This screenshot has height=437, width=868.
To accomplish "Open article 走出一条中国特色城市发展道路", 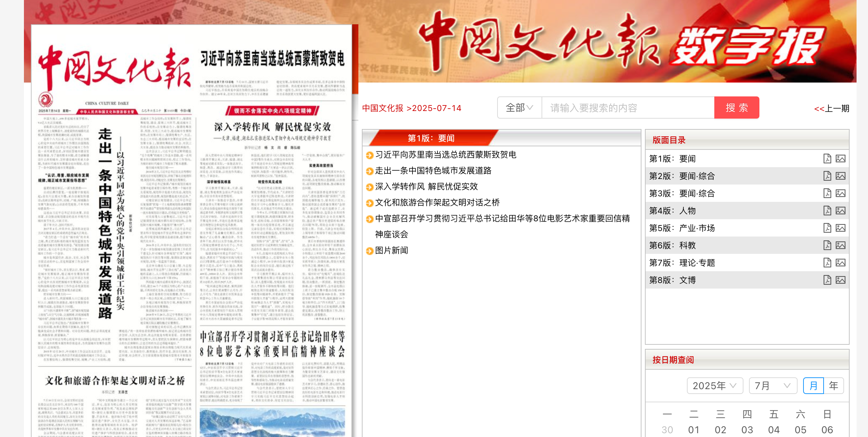I will (433, 171).
